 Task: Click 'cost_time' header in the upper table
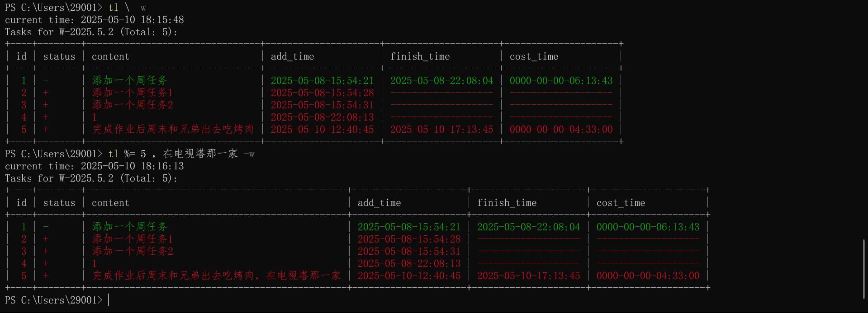pyautogui.click(x=534, y=56)
